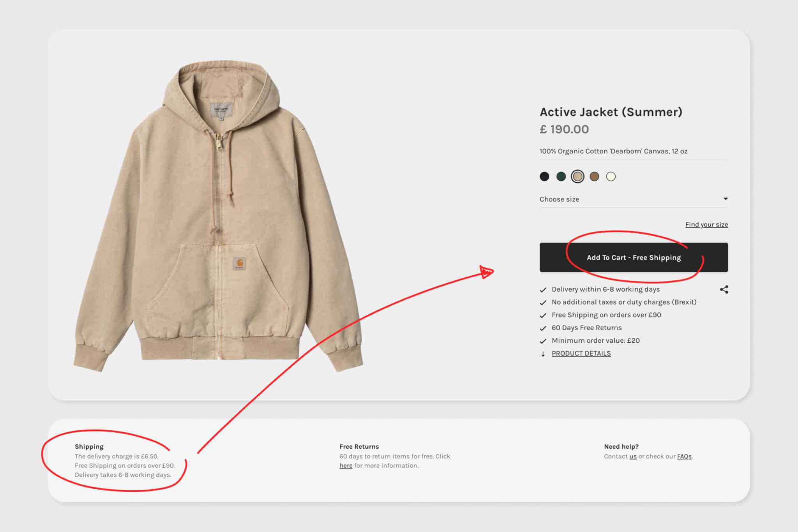Select the green color swatch

click(560, 176)
